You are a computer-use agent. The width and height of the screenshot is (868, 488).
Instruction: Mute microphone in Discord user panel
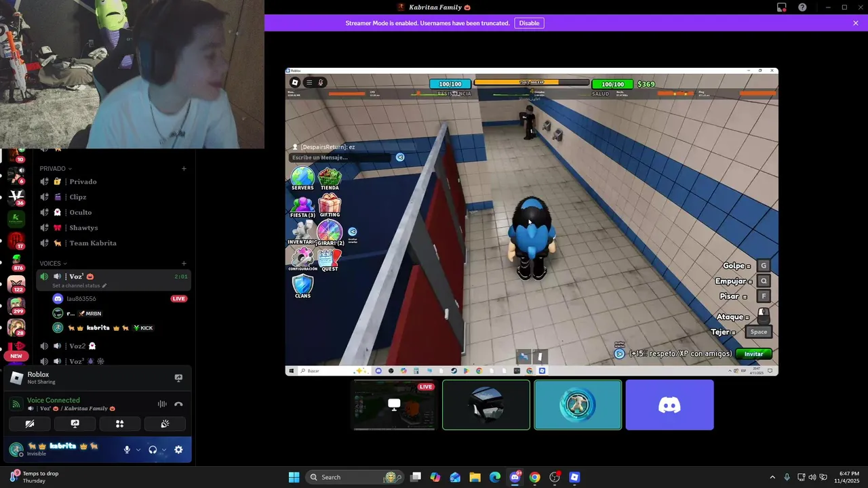click(127, 449)
